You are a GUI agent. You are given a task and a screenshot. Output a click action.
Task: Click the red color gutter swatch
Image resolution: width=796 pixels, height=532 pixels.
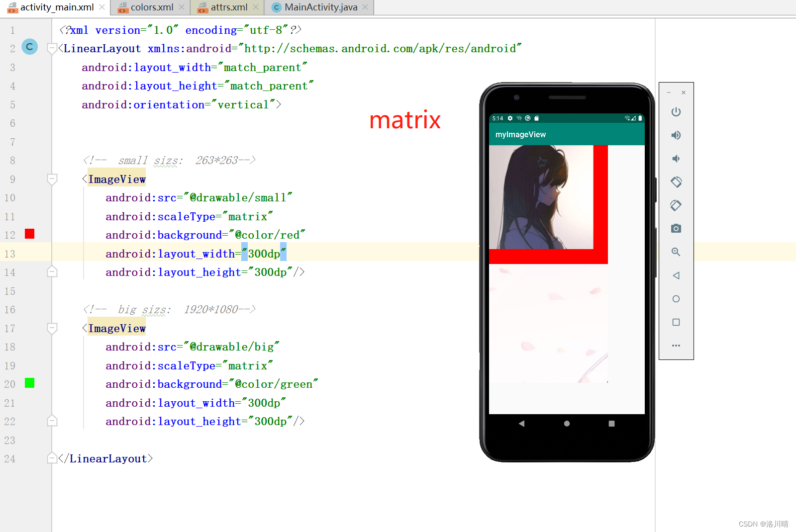29,234
